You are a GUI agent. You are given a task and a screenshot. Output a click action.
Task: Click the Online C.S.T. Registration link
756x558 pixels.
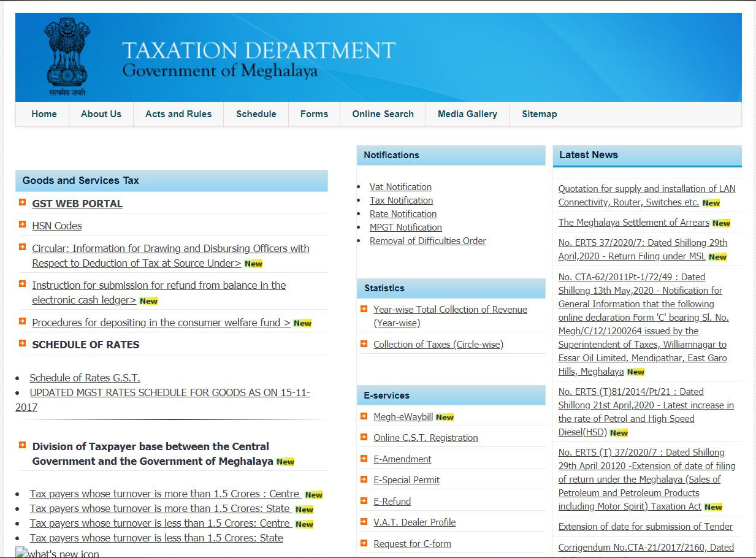tap(426, 438)
